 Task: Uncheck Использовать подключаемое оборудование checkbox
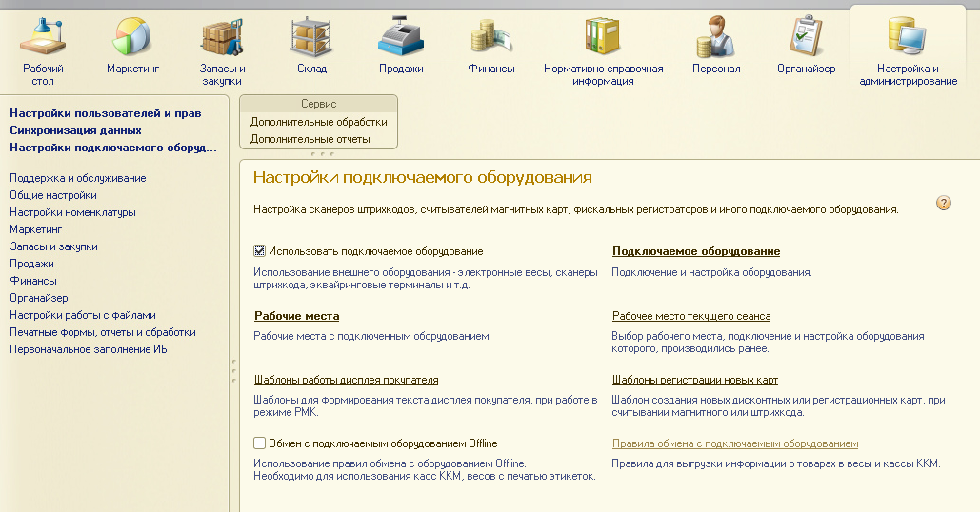259,251
